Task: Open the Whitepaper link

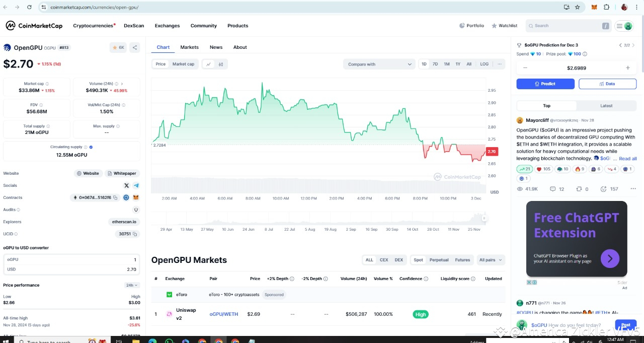Action: (x=122, y=173)
